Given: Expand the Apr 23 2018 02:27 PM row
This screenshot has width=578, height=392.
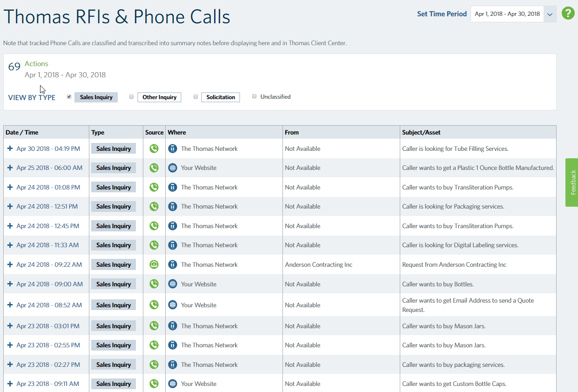Looking at the screenshot, I should (x=10, y=365).
